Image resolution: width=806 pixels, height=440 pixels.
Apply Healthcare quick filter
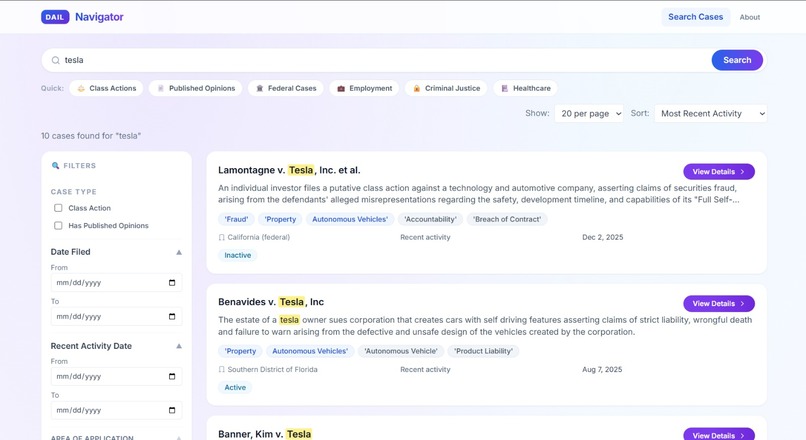[525, 88]
